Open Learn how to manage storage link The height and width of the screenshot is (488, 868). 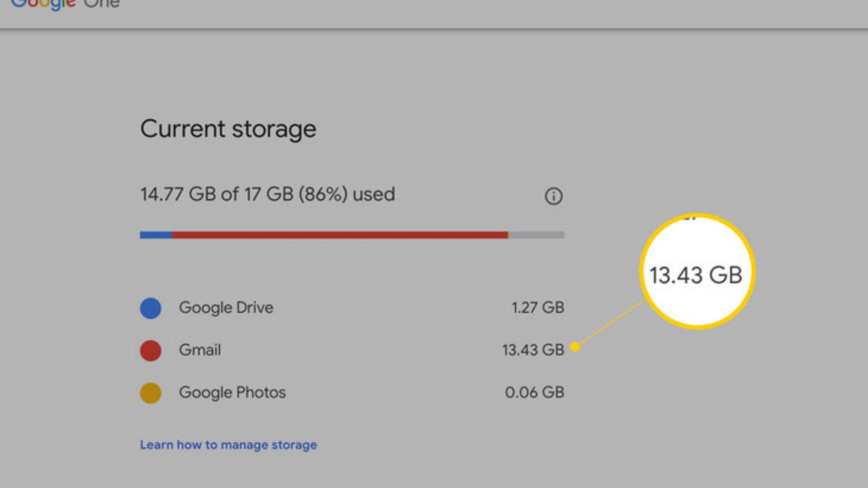228,445
